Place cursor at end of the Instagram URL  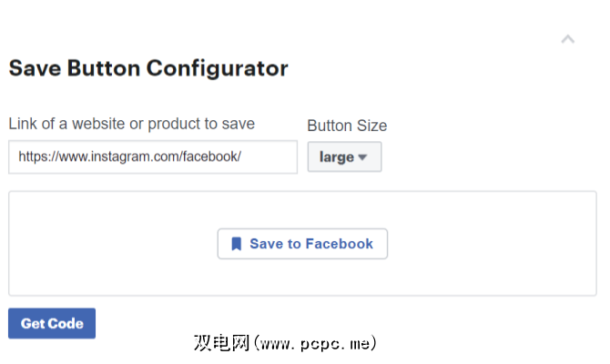[242, 157]
